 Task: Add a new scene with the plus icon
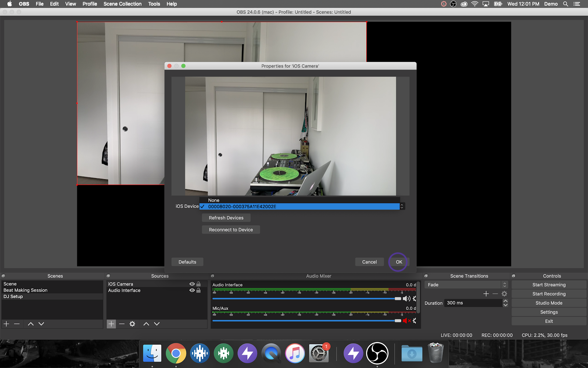point(6,324)
